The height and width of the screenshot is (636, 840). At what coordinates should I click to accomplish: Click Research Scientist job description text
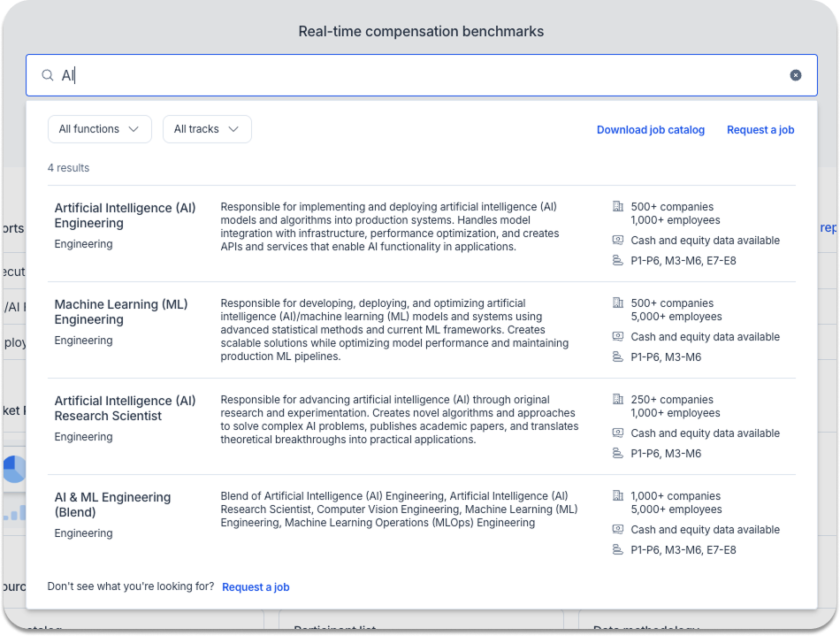399,419
